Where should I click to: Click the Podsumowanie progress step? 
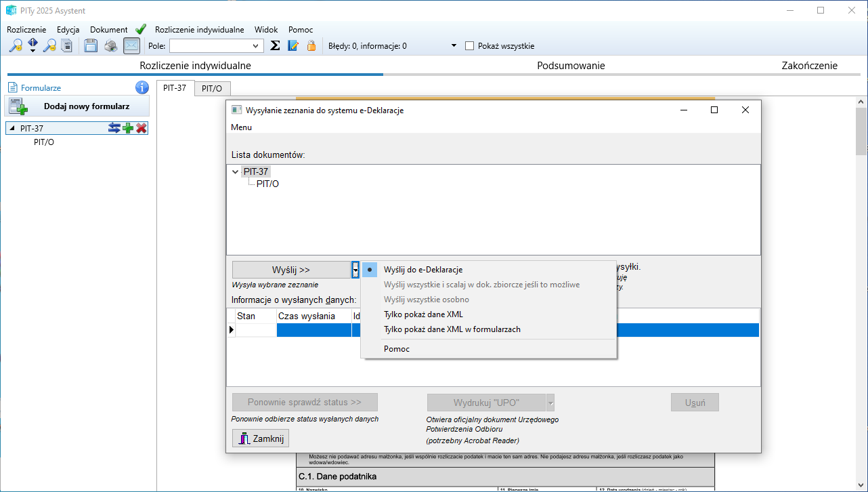pyautogui.click(x=571, y=66)
